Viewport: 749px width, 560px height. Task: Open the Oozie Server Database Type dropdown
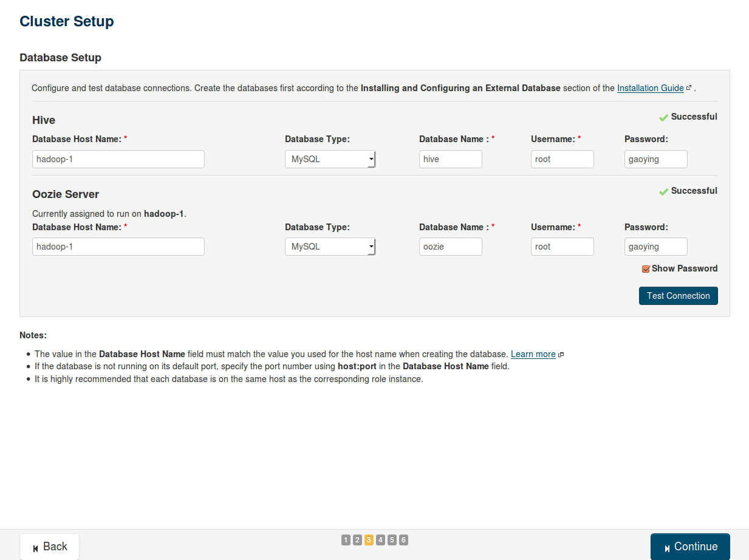point(330,247)
